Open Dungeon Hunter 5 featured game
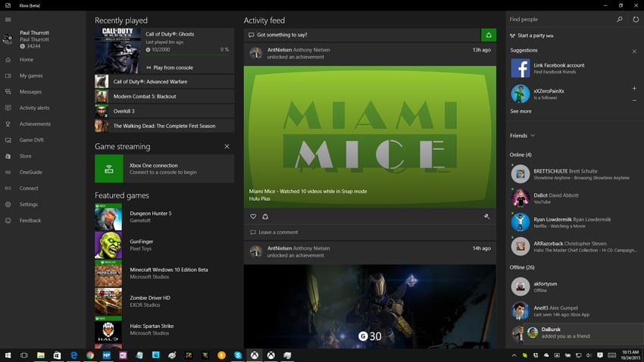 pos(164,217)
